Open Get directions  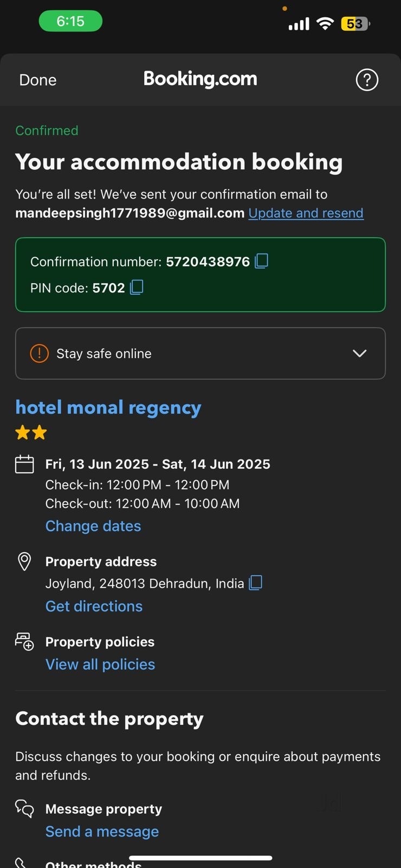coord(94,606)
